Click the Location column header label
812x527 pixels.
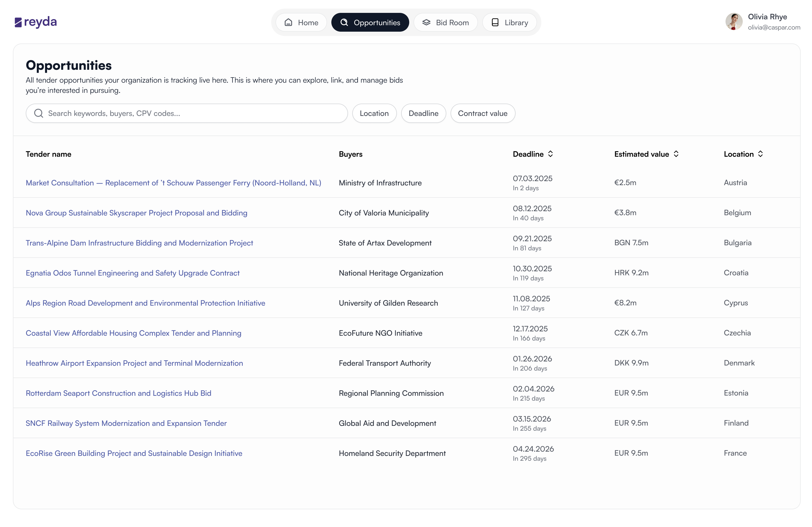point(739,154)
